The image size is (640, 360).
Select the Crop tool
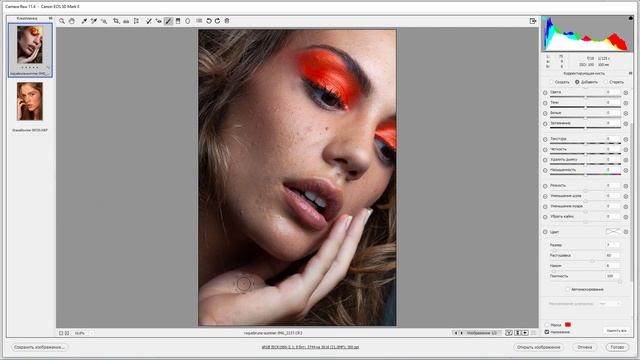116,21
